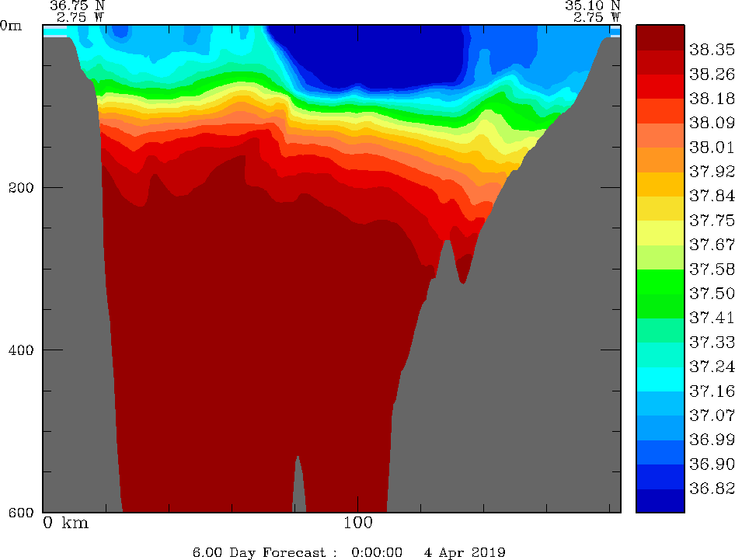Click the 35.10 N end coordinate

[593, 5]
